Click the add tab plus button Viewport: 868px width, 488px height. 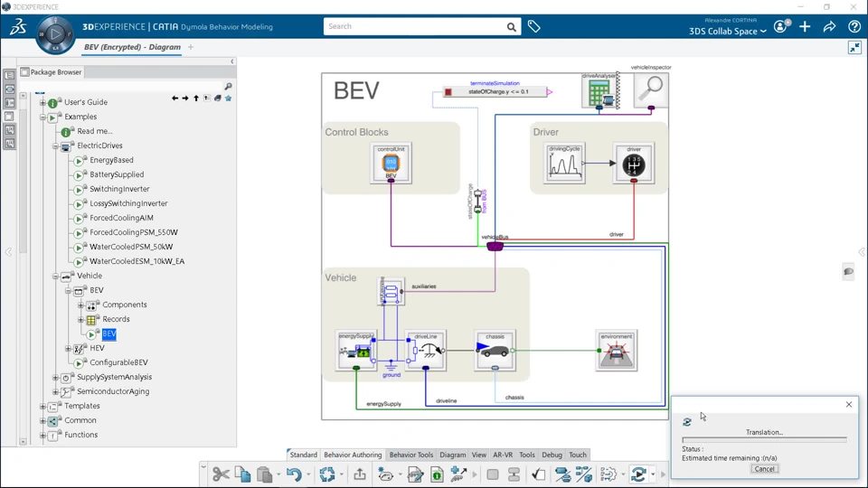191,47
